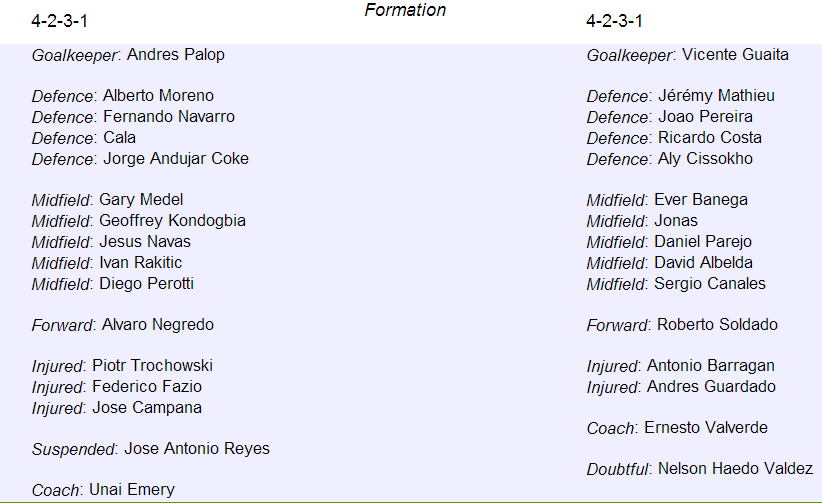Click coach Ernesto Valverde's name
The image size is (822, 503).
tap(706, 427)
